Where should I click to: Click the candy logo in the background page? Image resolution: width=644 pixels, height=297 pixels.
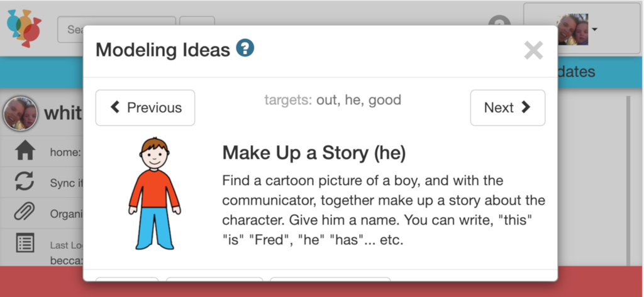tap(24, 28)
